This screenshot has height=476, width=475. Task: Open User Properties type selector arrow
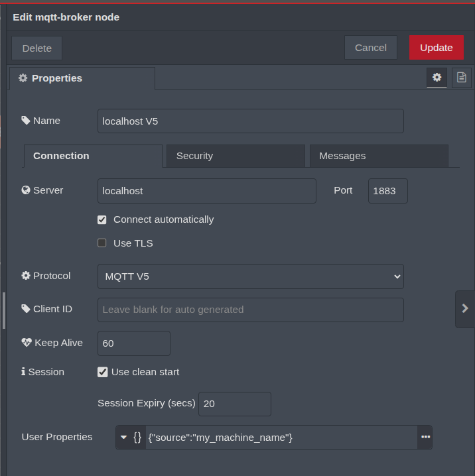pyautogui.click(x=123, y=438)
